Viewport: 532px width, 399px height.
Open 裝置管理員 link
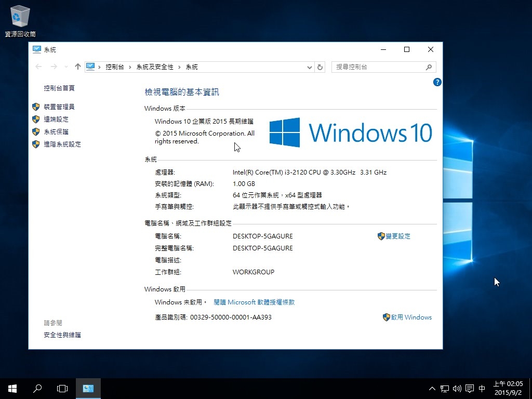[x=59, y=107]
